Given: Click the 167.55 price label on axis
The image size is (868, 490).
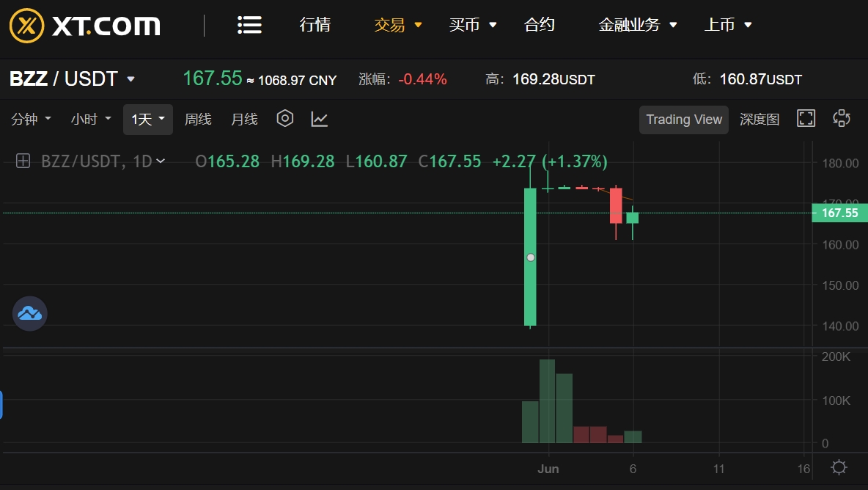Looking at the screenshot, I should pyautogui.click(x=839, y=213).
